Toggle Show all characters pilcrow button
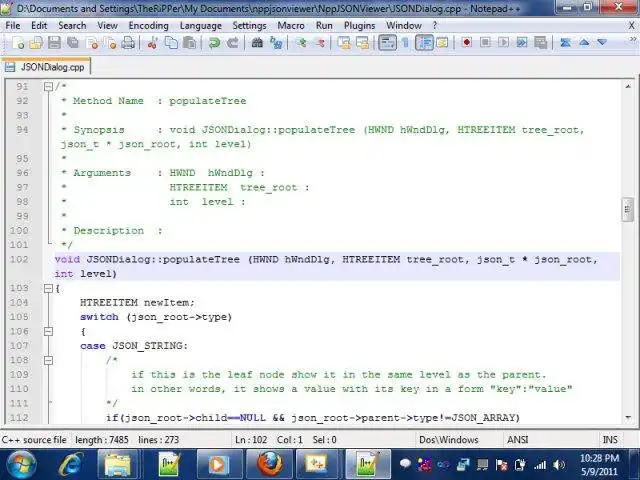This screenshot has width=640, height=480. pos(406,42)
